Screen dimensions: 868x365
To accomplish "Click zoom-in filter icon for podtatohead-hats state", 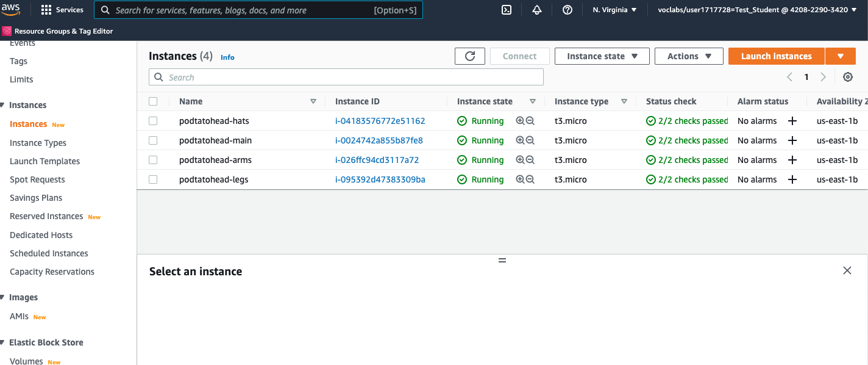I will [520, 121].
